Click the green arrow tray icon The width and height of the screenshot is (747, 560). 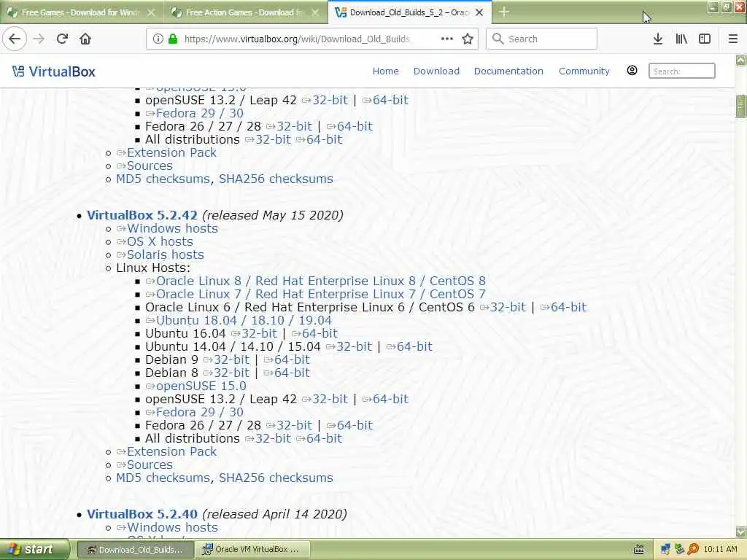click(x=679, y=549)
